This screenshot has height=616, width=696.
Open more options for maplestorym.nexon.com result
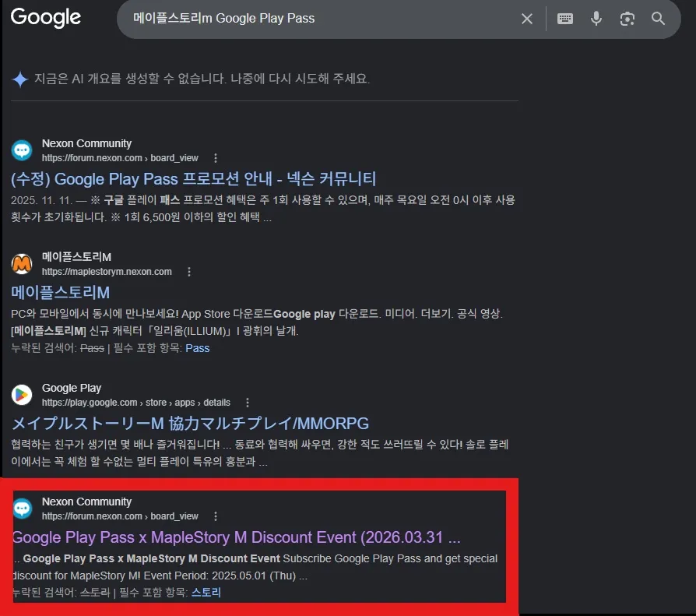[x=189, y=272]
